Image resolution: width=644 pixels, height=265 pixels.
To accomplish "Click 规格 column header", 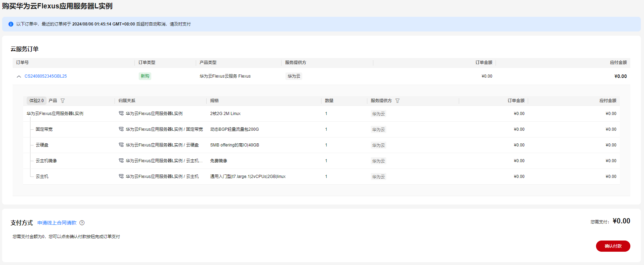I will tap(214, 101).
